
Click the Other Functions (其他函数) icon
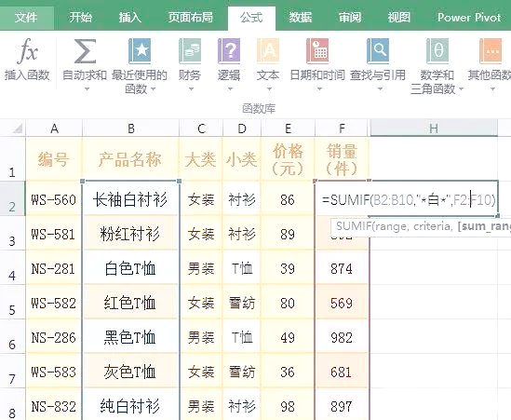[x=491, y=51]
